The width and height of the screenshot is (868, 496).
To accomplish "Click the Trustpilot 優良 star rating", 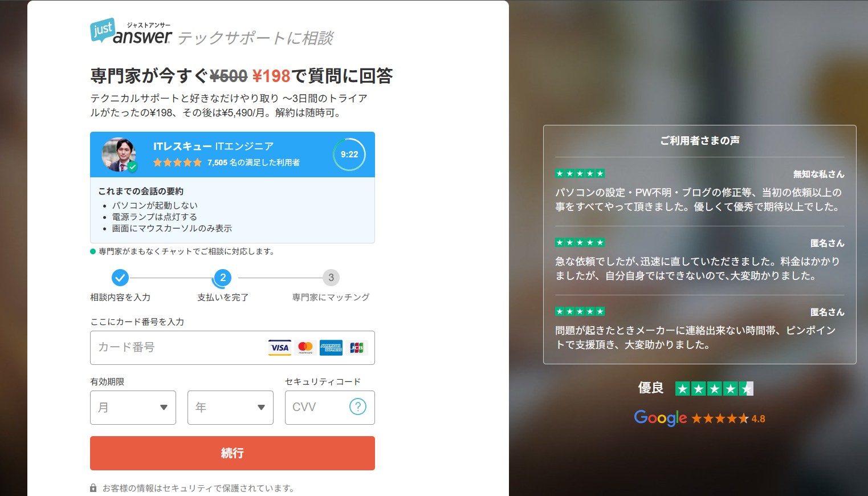I will (714, 389).
